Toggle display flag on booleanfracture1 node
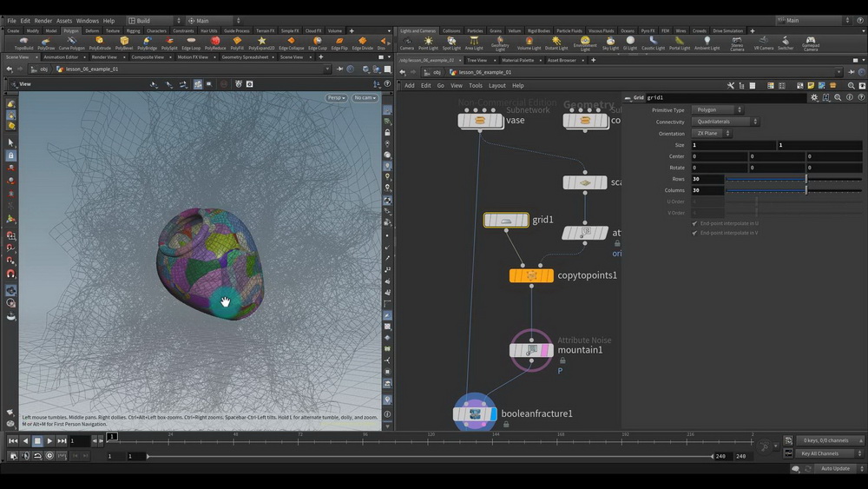 point(493,413)
